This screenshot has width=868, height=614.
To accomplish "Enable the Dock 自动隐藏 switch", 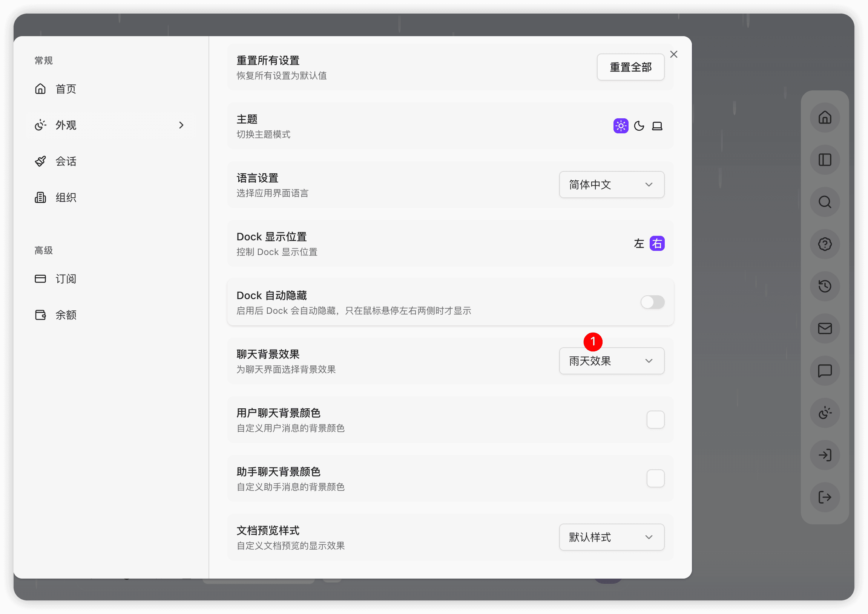I will (x=652, y=302).
